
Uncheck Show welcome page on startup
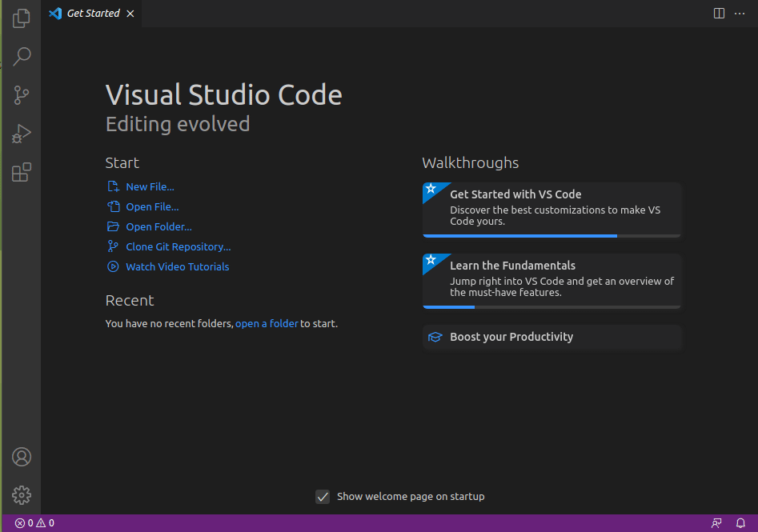click(323, 496)
